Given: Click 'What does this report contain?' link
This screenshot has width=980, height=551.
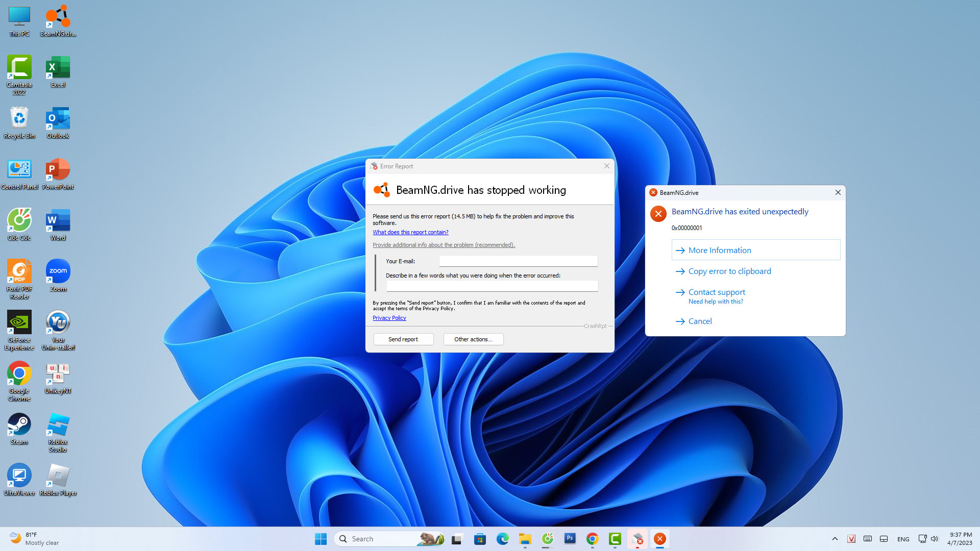Looking at the screenshot, I should click(410, 232).
